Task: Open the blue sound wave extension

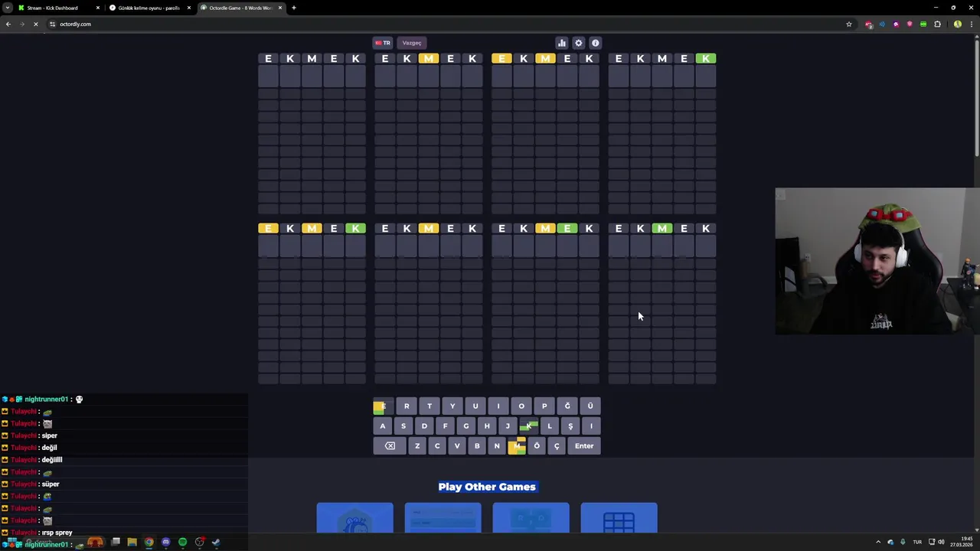Action: (x=882, y=24)
